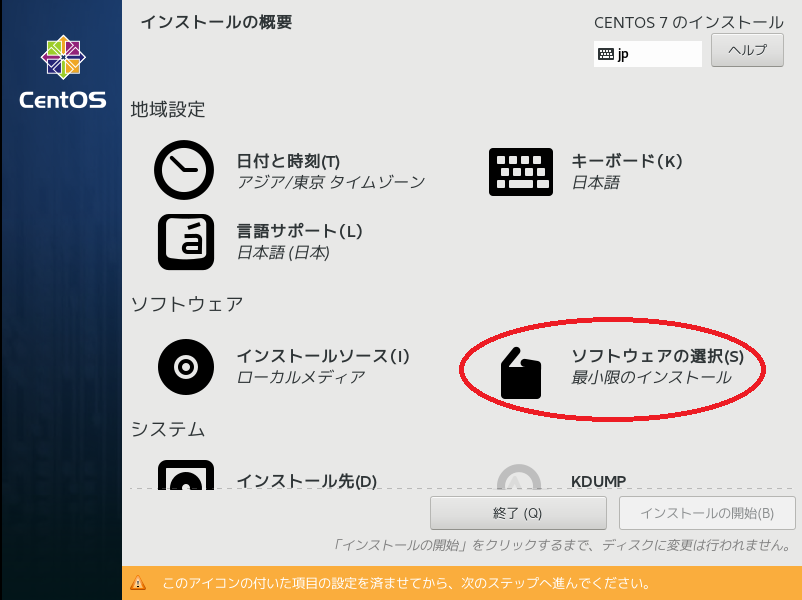
Task: Click the システム section heading
Action: (168, 429)
